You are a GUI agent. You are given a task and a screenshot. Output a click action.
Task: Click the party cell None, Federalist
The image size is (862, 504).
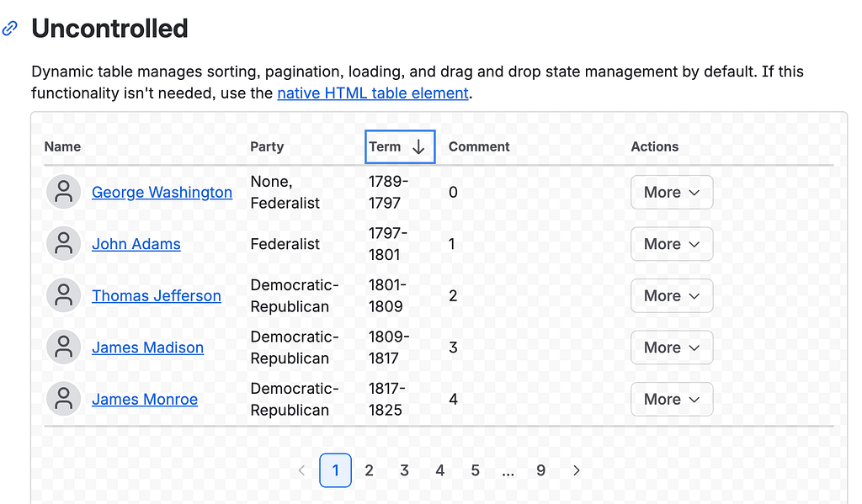click(285, 192)
